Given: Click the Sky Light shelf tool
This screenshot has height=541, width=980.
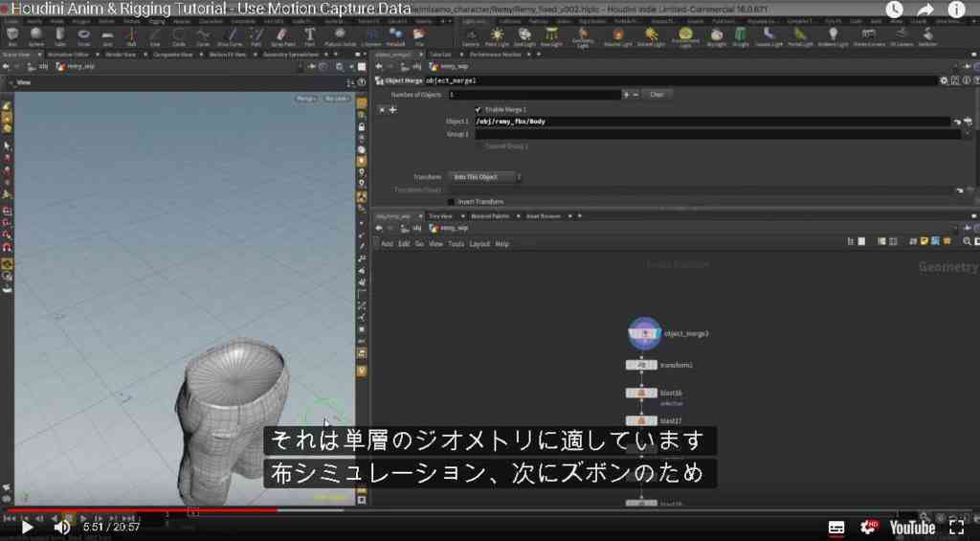Looking at the screenshot, I should (715, 35).
